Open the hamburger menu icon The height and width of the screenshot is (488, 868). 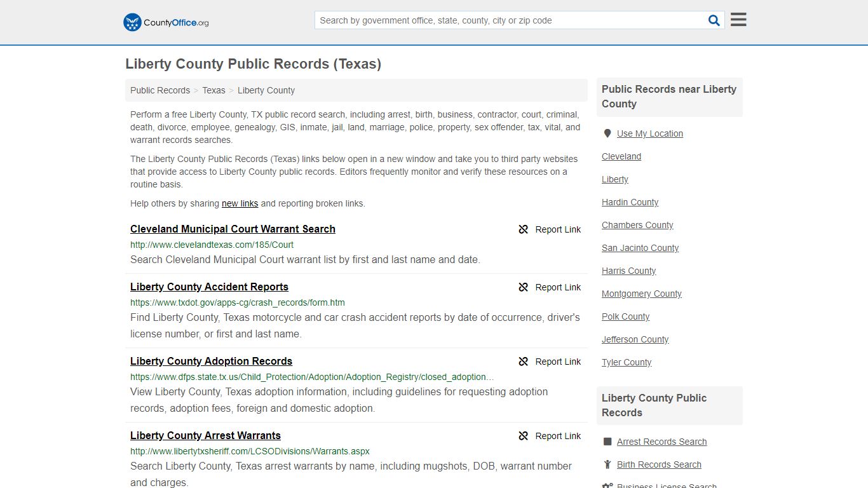(x=738, y=20)
